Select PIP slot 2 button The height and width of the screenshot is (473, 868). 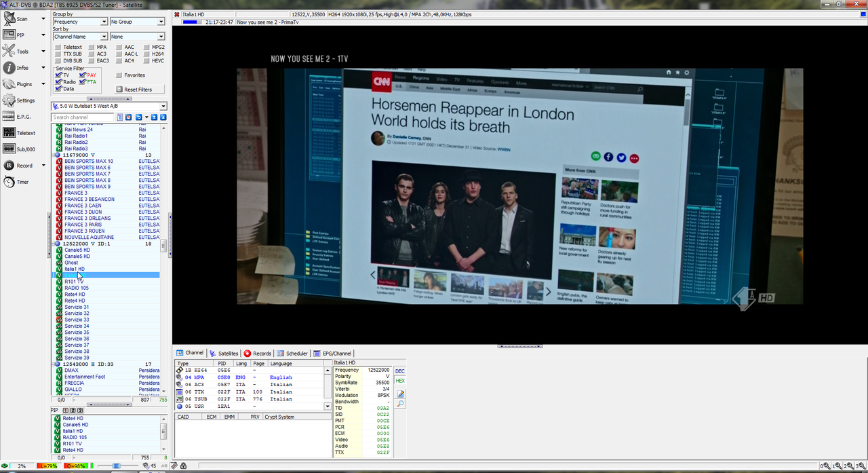point(73,411)
